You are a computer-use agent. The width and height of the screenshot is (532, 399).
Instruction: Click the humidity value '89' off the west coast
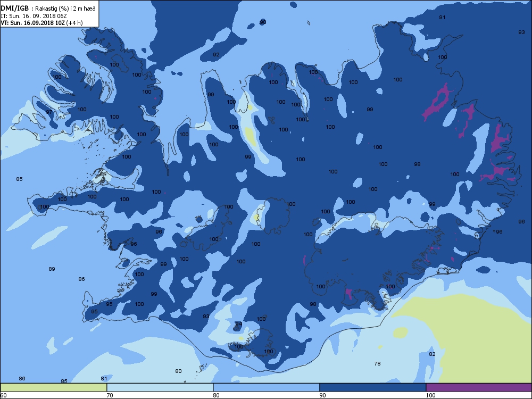coord(52,269)
